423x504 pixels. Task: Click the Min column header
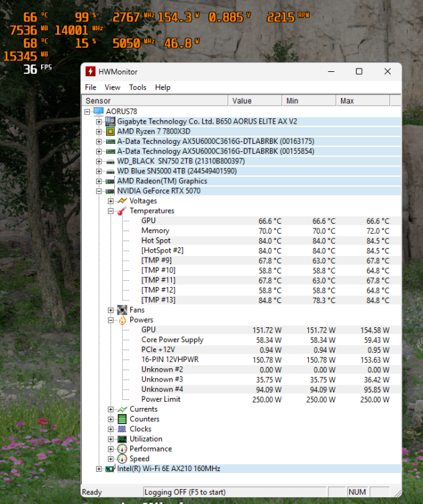[x=309, y=101]
